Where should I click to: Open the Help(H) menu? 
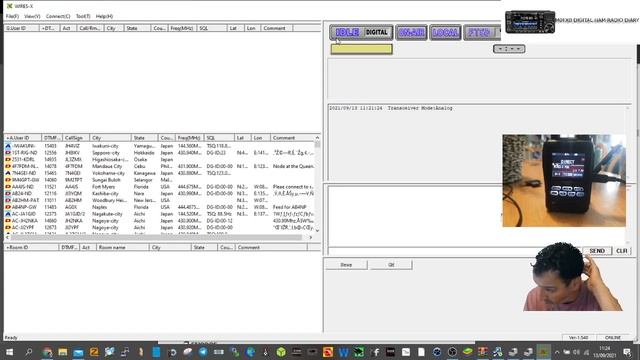104,16
